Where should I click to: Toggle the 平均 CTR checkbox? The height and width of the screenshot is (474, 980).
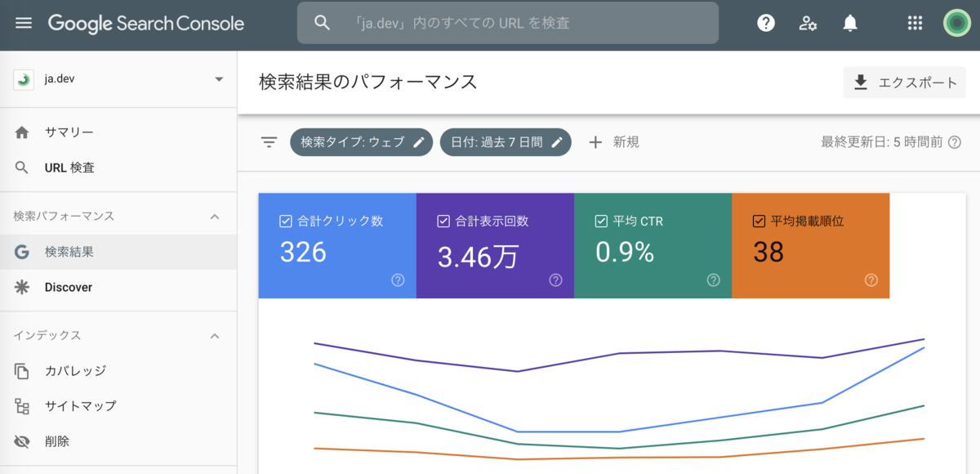(x=601, y=221)
